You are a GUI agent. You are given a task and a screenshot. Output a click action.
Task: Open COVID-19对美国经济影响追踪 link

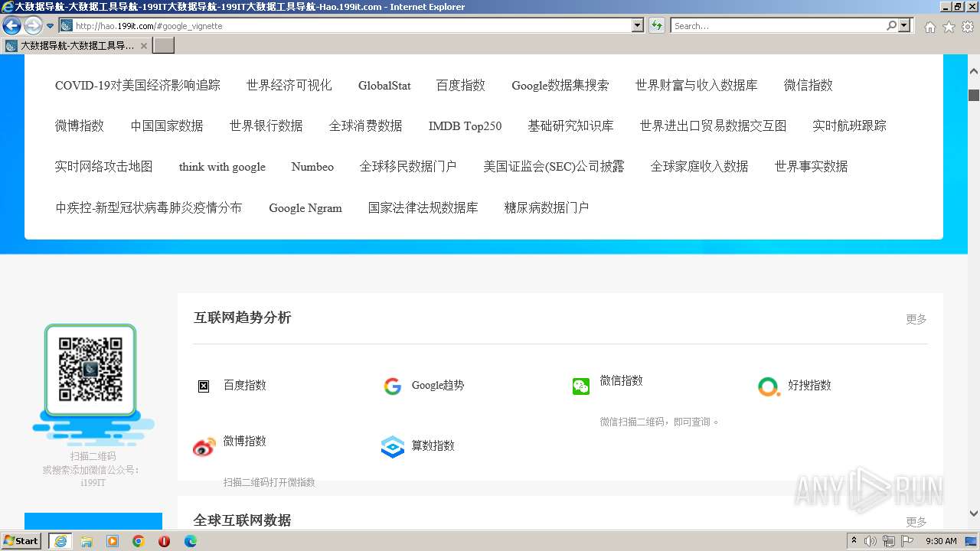[x=138, y=86]
